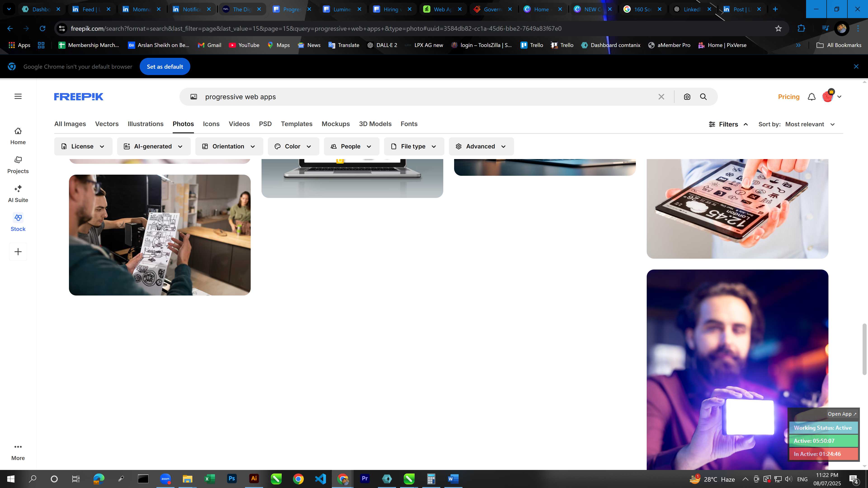Collapse the Filters panel

click(729, 124)
